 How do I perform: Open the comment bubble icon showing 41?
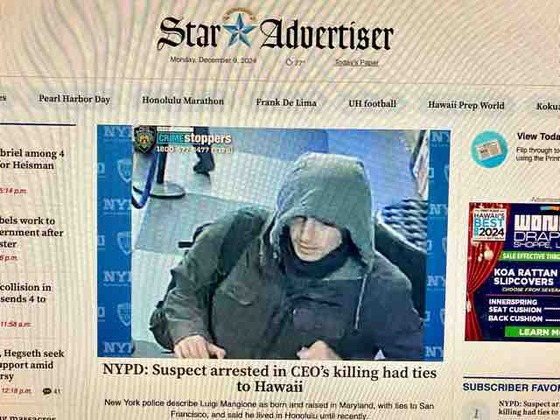47,391
